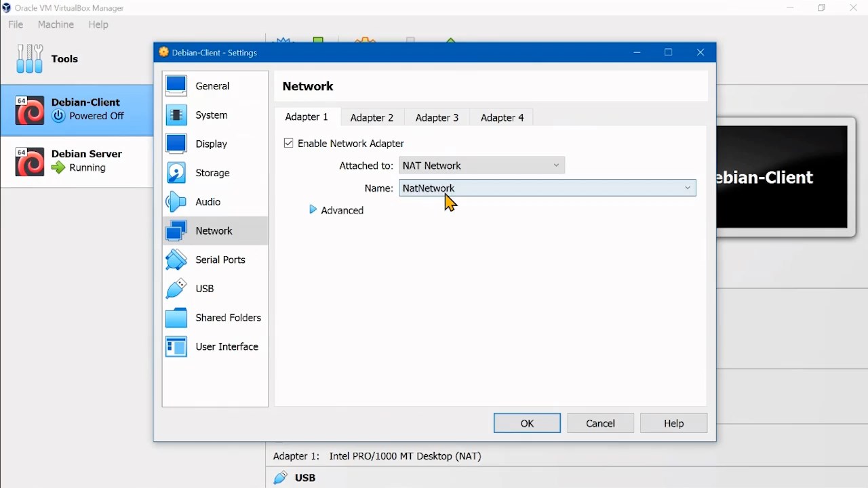Select the Serial Ports connector icon
The height and width of the screenshot is (488, 868).
[x=176, y=260]
